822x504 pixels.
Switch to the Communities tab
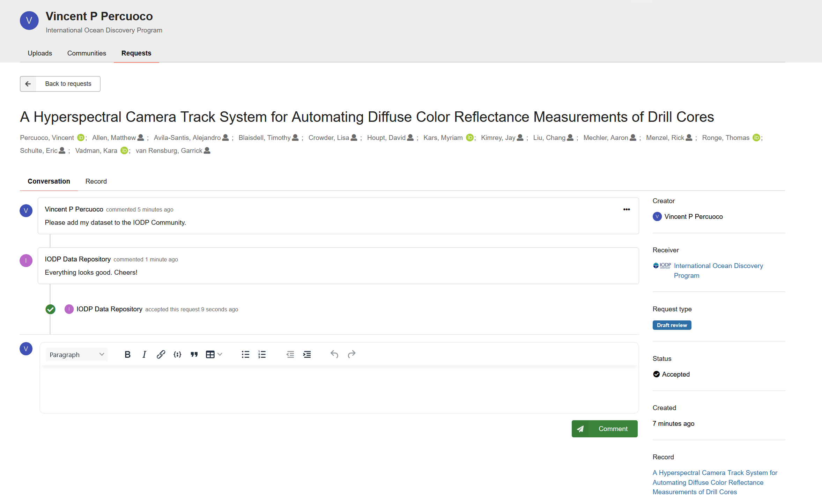click(x=87, y=53)
